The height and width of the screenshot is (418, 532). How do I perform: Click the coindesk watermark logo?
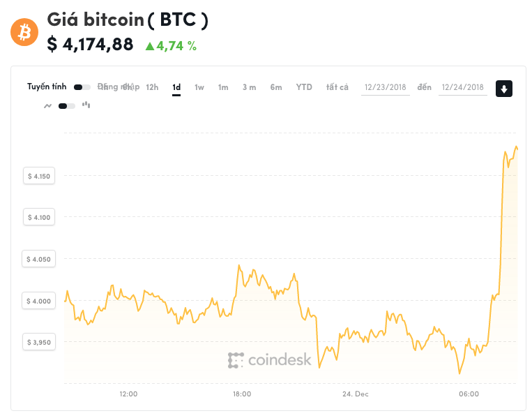pos(269,360)
